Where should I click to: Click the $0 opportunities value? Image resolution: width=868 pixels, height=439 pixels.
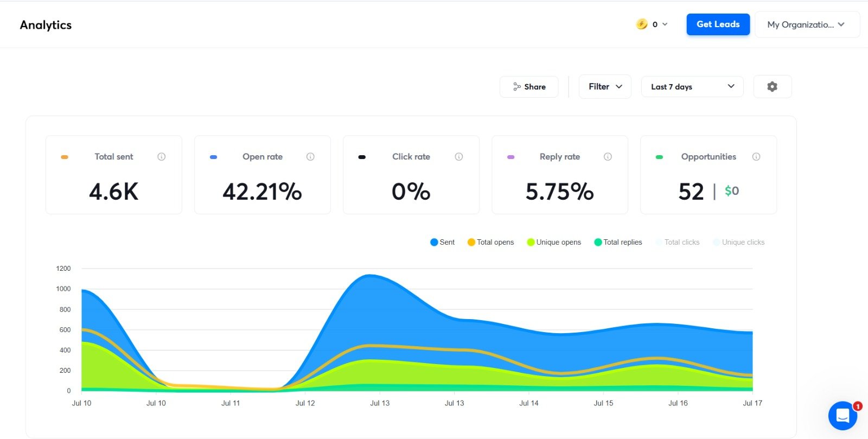click(732, 191)
